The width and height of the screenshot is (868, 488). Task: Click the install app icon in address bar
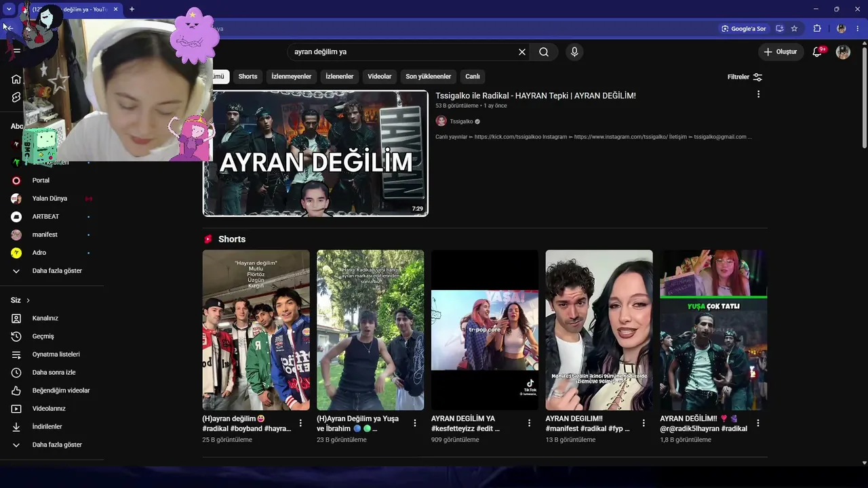[x=780, y=28]
